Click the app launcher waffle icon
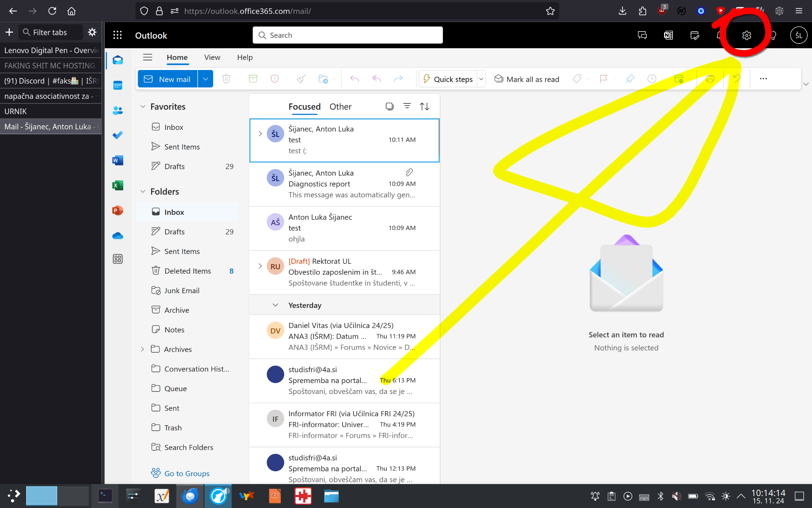Screen dimensions: 812x508 click(x=117, y=35)
